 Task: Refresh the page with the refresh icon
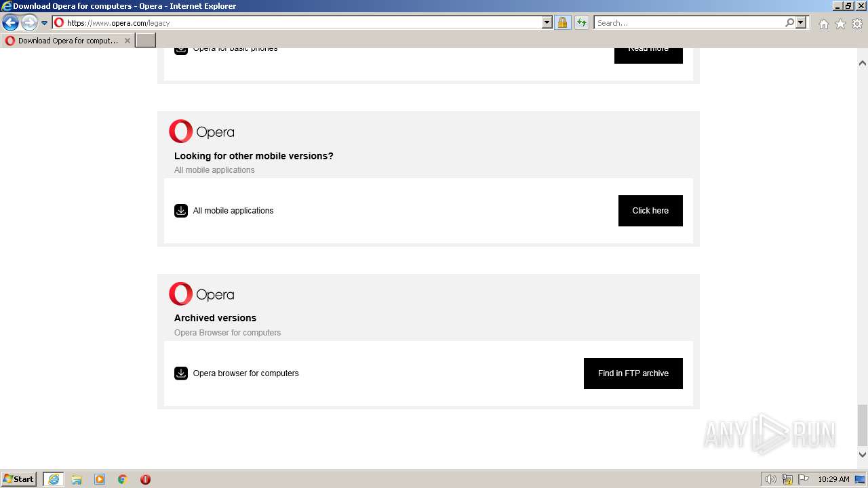tap(581, 22)
